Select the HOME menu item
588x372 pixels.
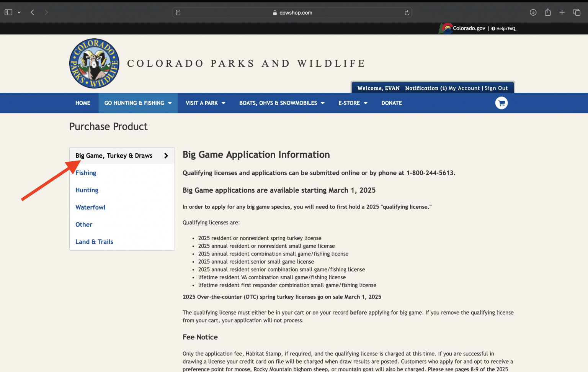coord(83,103)
